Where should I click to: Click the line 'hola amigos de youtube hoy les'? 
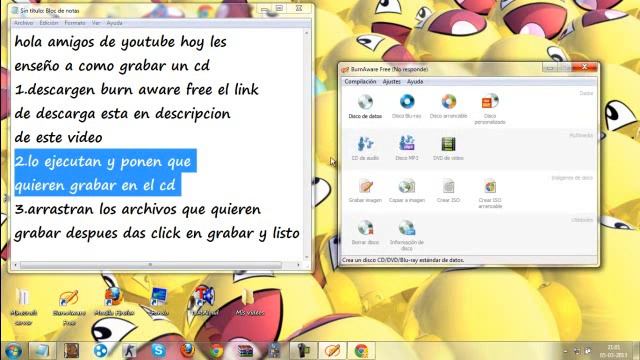[120, 42]
